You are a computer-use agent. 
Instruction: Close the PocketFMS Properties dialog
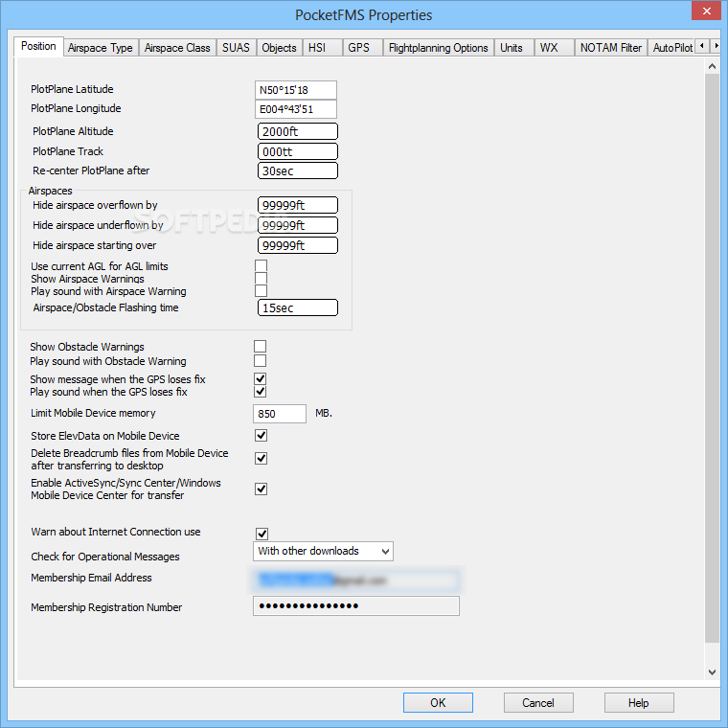706,11
